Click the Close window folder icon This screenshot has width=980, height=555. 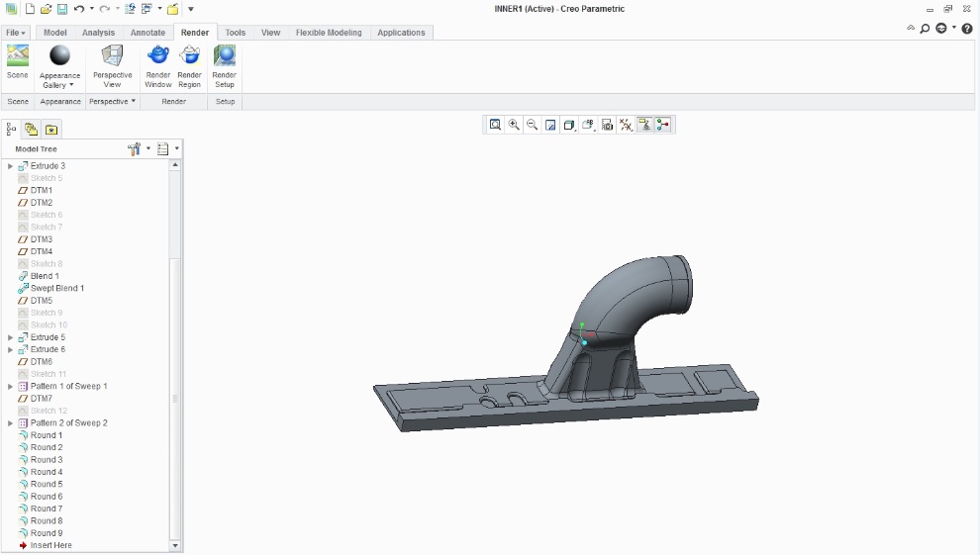coord(173,9)
